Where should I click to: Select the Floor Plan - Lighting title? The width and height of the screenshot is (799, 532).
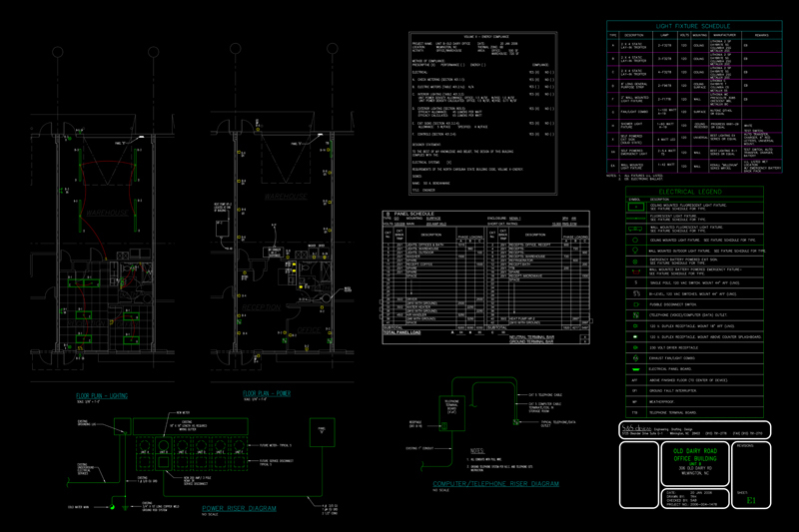point(103,395)
